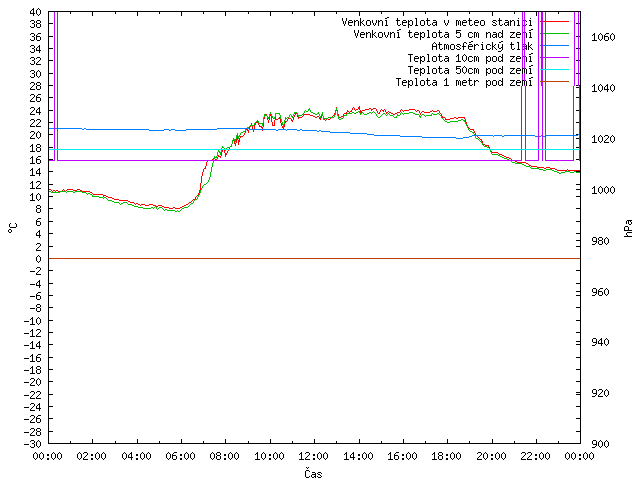Click the x-axis tick label '04:00'
The width and height of the screenshot is (640, 480).
click(136, 456)
